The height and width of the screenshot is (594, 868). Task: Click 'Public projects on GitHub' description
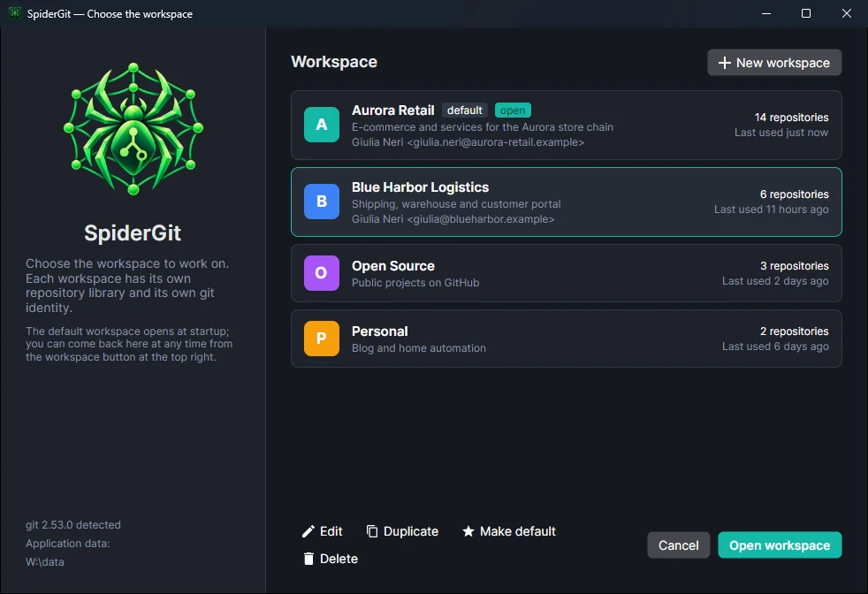pos(415,282)
